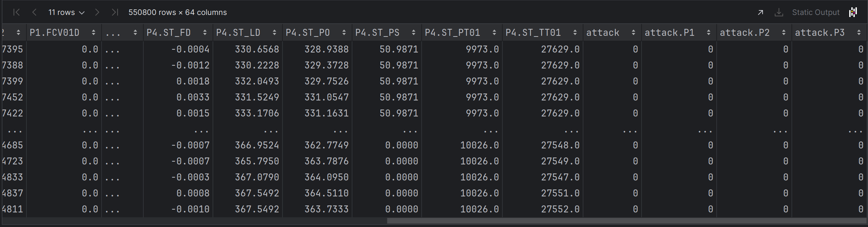Open table in new tab arrow icon

coord(760,13)
